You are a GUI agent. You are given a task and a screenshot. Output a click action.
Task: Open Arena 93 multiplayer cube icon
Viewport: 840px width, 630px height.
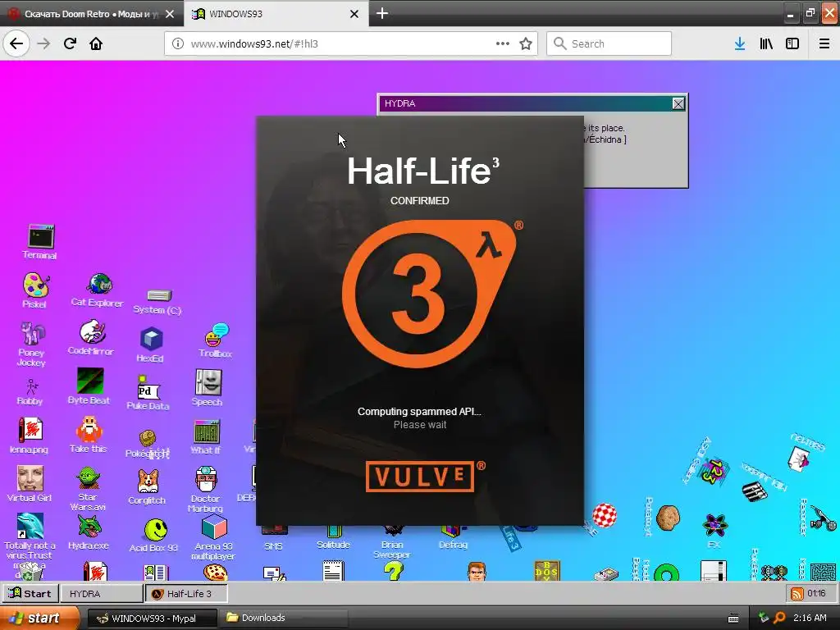(213, 537)
